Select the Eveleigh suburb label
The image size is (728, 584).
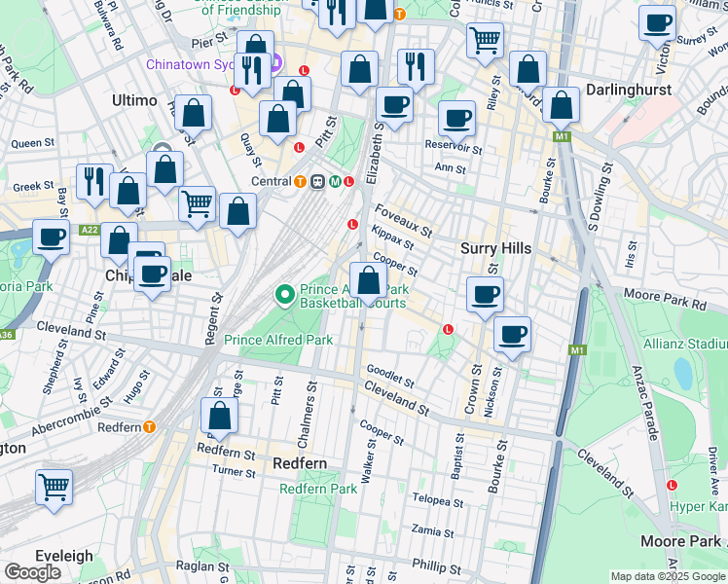tap(64, 556)
